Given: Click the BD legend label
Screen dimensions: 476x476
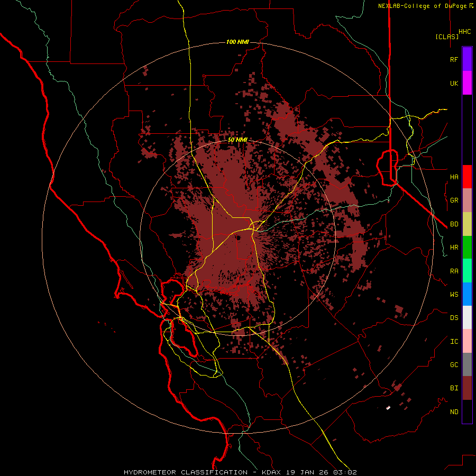Looking at the screenshot, I should (x=454, y=224).
